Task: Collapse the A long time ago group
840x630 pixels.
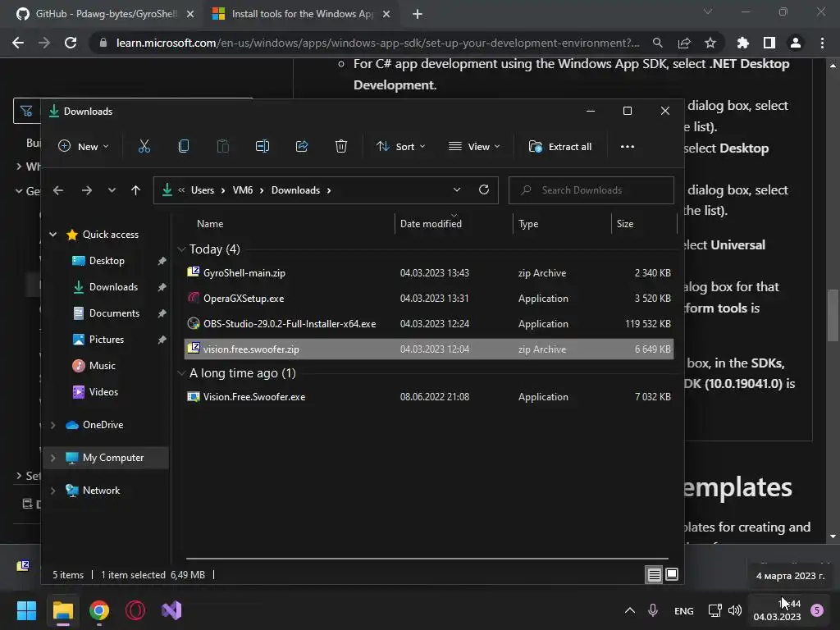Action: click(181, 373)
